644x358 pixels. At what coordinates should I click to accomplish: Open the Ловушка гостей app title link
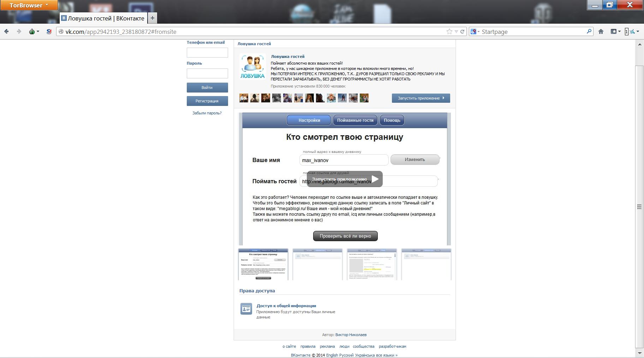(x=288, y=56)
